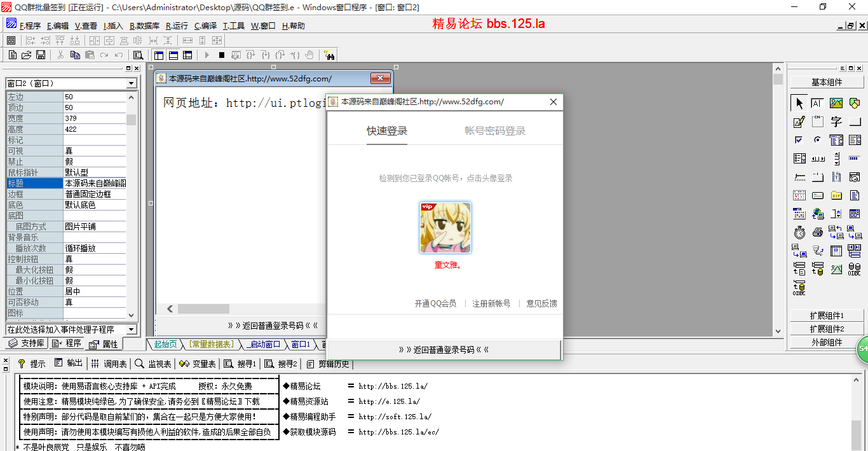Click the designer area vertical scrollbar down arrow
868x451 pixels.
tap(778, 330)
